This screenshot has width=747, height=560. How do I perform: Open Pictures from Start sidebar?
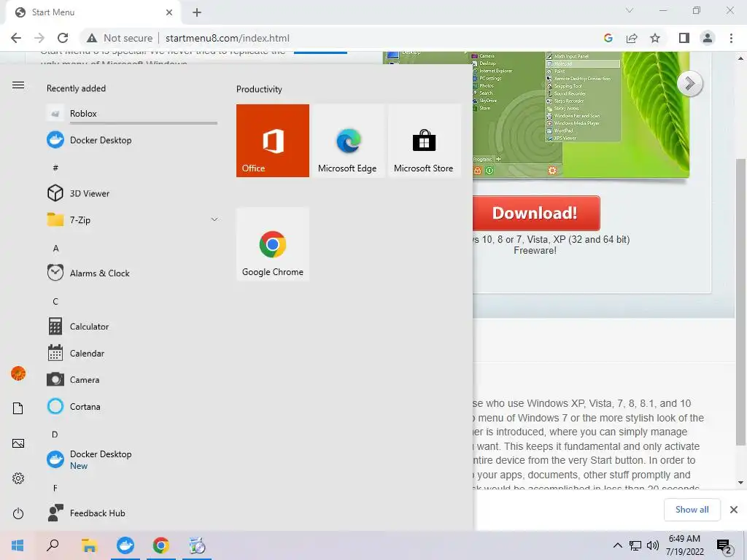coord(18,444)
